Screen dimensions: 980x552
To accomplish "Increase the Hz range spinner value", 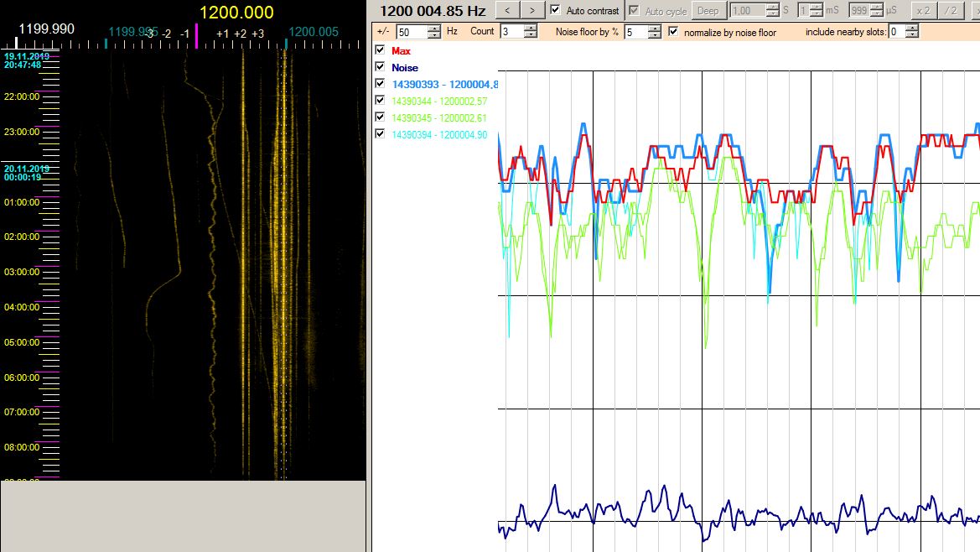I will pyautogui.click(x=433, y=28).
